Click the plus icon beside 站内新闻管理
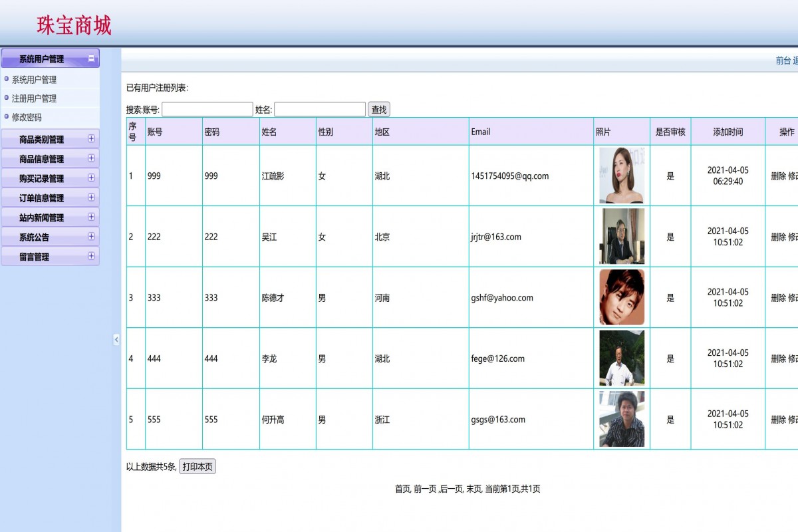Screen dimensions: 798x532 coord(91,217)
